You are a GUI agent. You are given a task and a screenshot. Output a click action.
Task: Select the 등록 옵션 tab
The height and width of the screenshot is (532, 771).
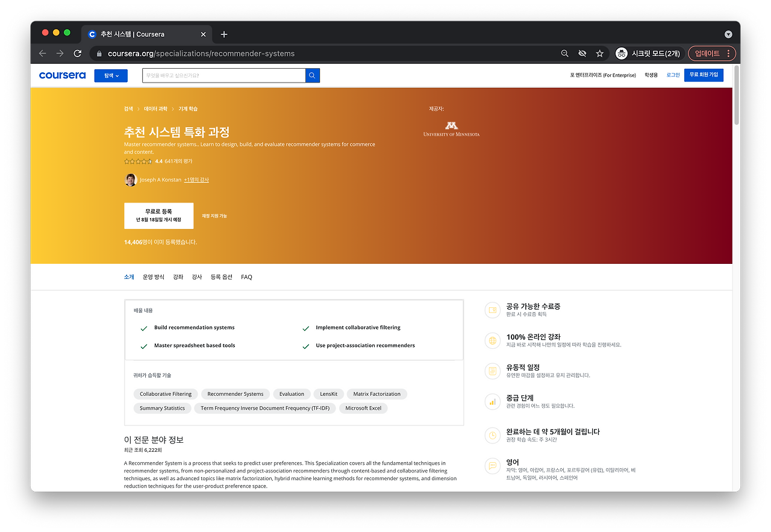tap(221, 277)
